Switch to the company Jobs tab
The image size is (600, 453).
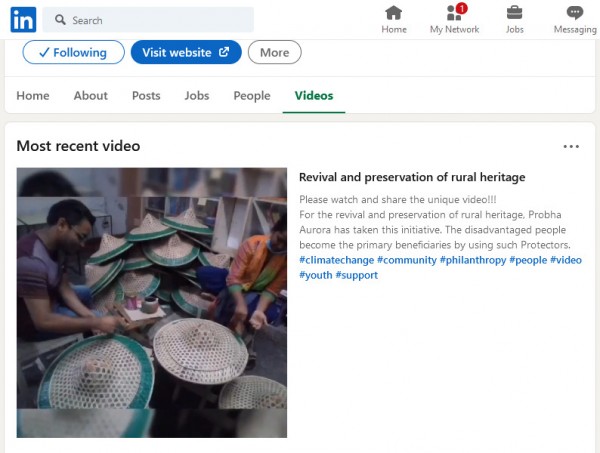tap(197, 96)
